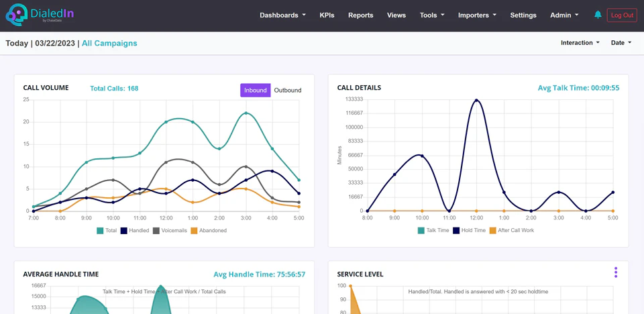Click the All Campaigns link
The height and width of the screenshot is (314, 644).
coord(109,43)
